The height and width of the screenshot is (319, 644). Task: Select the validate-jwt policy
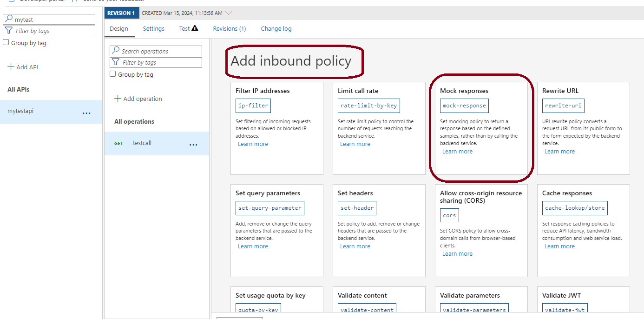(x=565, y=309)
